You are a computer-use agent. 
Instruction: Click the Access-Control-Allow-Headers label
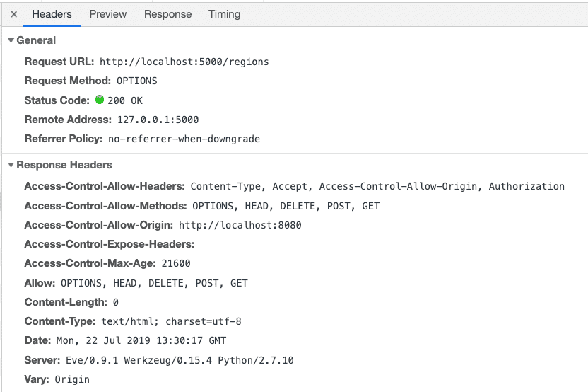pyautogui.click(x=105, y=186)
